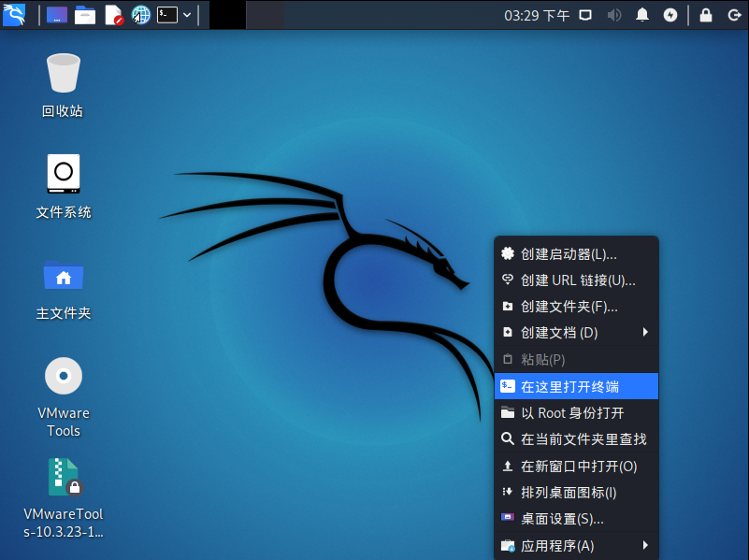Lock the screen with padlock icon
This screenshot has width=749, height=560.
coord(706,15)
